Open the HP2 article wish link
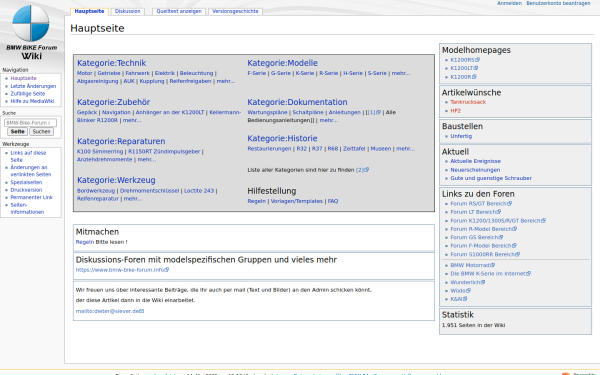Screen dimensions: 600x375 (455, 111)
